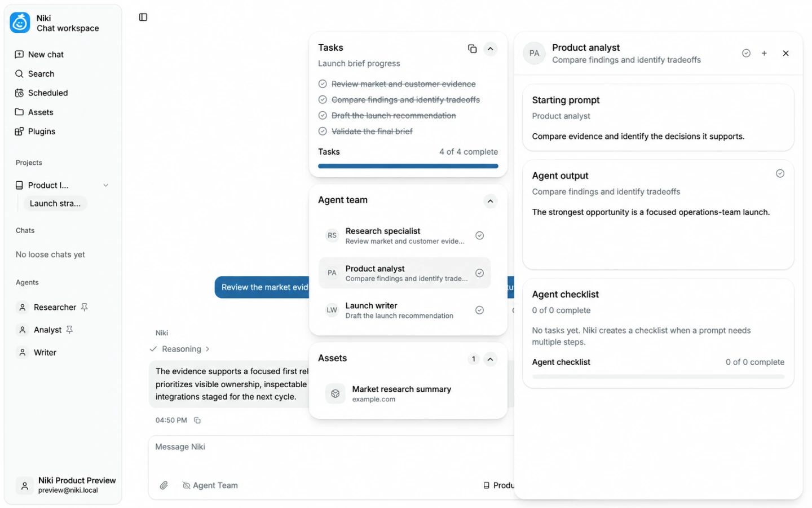
Task: Collapse the Agent team section
Action: 491,201
